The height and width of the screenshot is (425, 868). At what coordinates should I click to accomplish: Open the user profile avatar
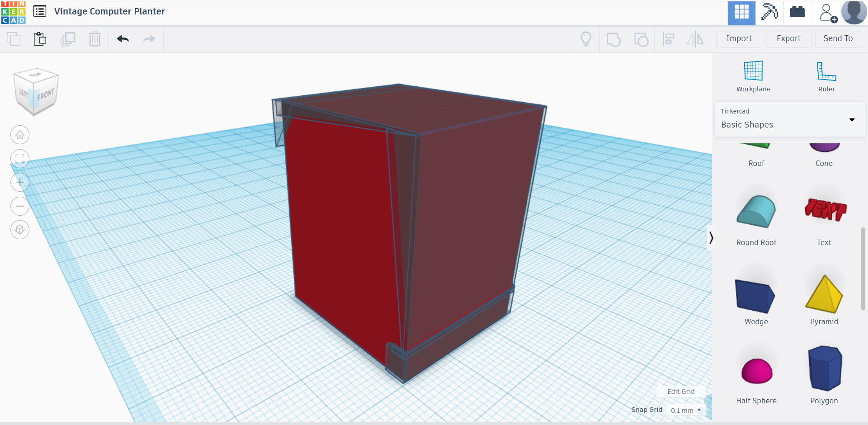click(854, 12)
